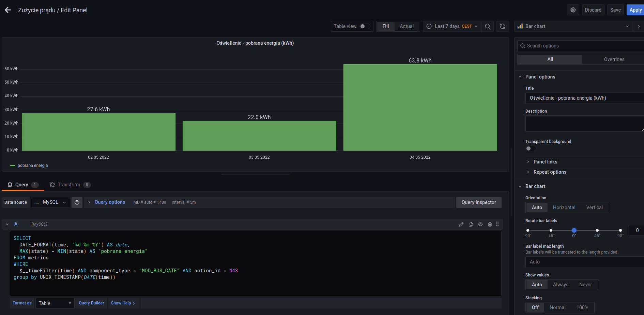The width and height of the screenshot is (644, 315).
Task: Edit query A name pencil icon
Action: [x=461, y=224]
